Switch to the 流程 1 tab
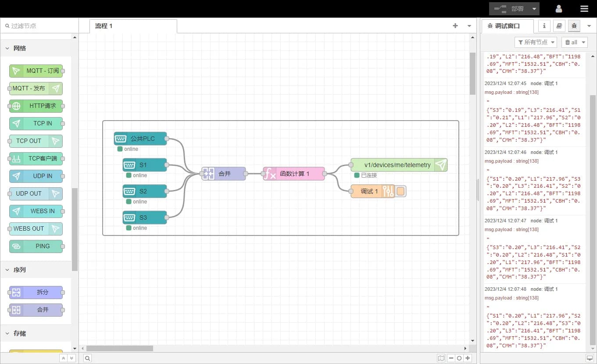 pyautogui.click(x=104, y=26)
